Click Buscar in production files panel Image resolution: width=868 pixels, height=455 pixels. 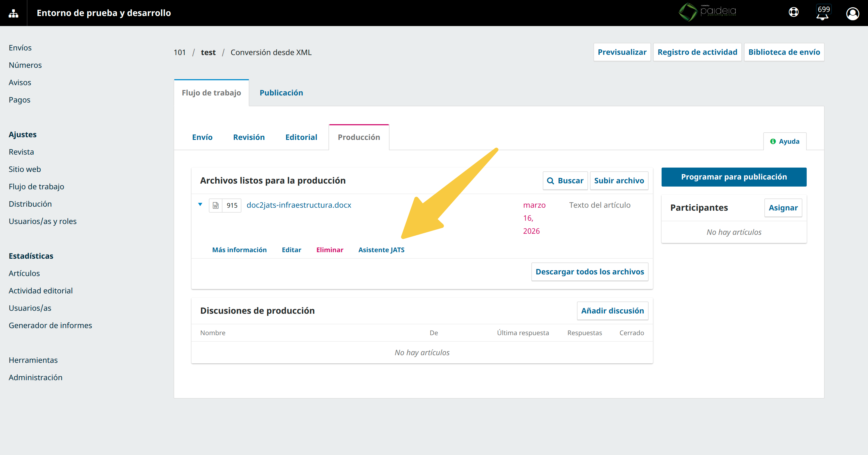coord(565,181)
